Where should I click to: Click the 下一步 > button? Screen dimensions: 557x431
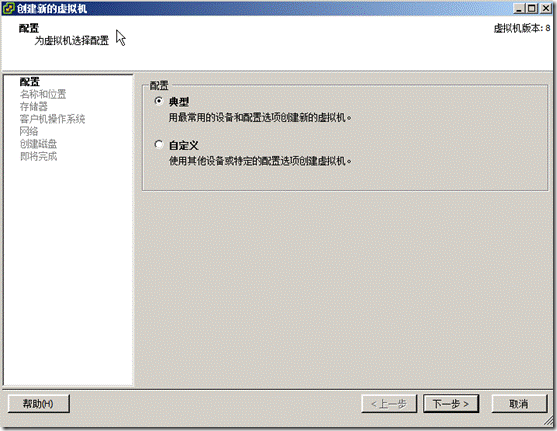(451, 404)
